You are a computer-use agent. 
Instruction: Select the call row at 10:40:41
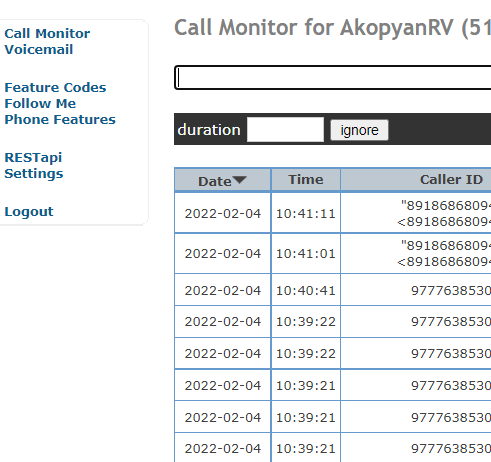point(333,290)
